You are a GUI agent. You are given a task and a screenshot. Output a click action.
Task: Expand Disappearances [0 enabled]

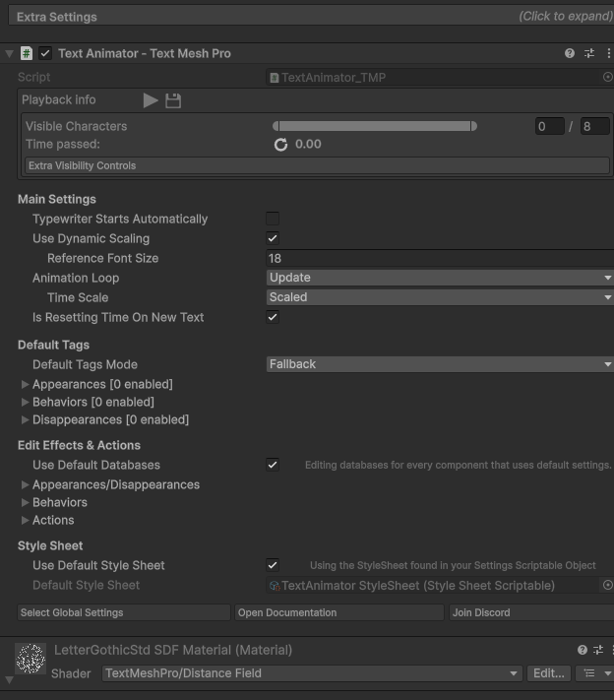[x=25, y=420]
